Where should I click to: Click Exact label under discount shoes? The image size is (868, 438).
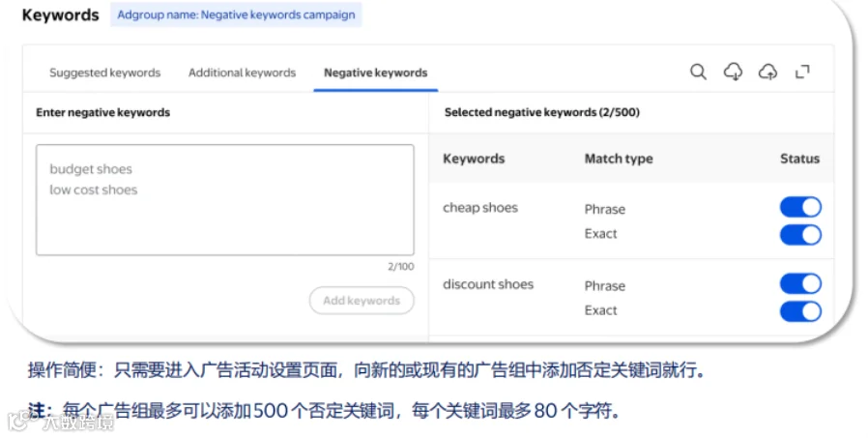tap(600, 310)
